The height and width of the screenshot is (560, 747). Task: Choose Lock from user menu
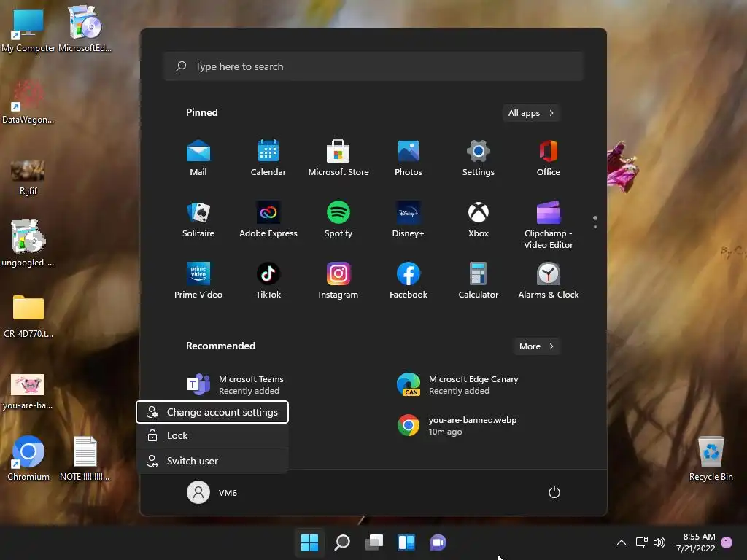(x=212, y=435)
